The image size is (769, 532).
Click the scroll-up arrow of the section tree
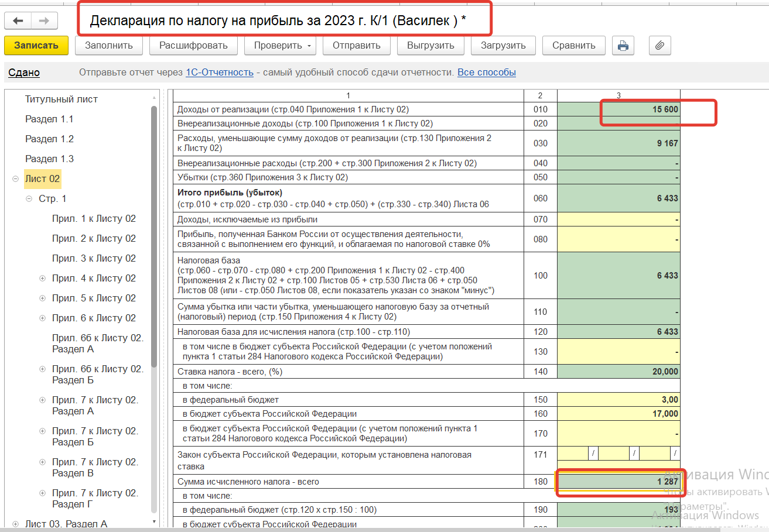coord(154,97)
